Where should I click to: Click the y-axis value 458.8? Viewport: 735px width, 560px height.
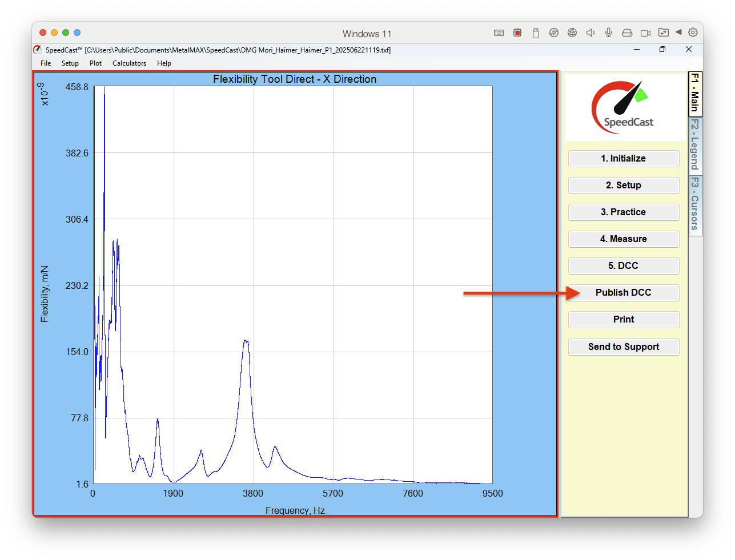click(x=77, y=87)
